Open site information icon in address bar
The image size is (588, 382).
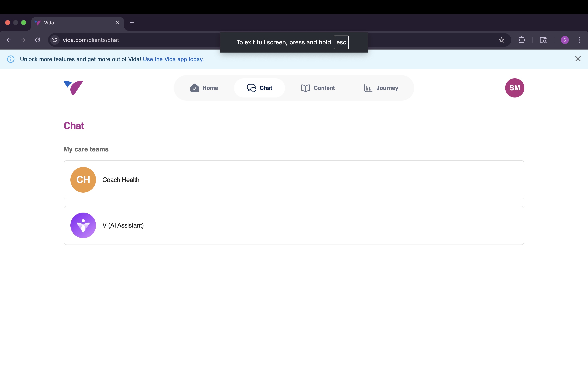pos(55,40)
